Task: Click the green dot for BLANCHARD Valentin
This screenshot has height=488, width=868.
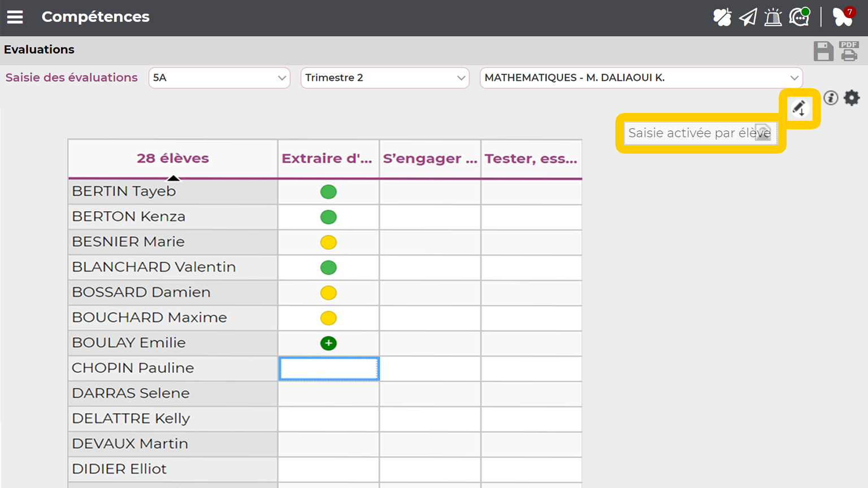Action: (x=328, y=268)
